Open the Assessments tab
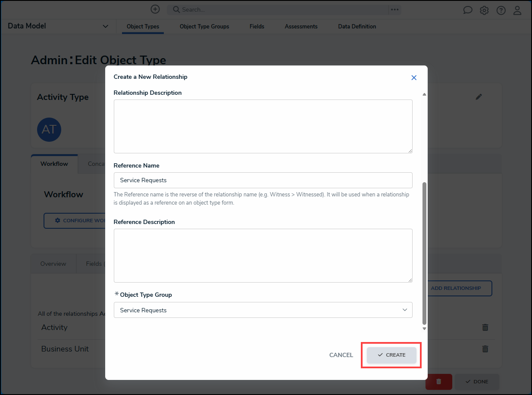 [301, 26]
